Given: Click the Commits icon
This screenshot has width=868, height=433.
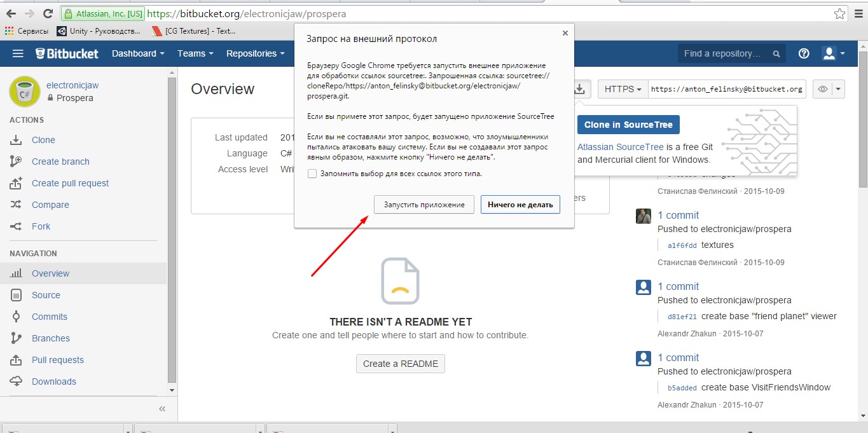Looking at the screenshot, I should click(x=17, y=317).
